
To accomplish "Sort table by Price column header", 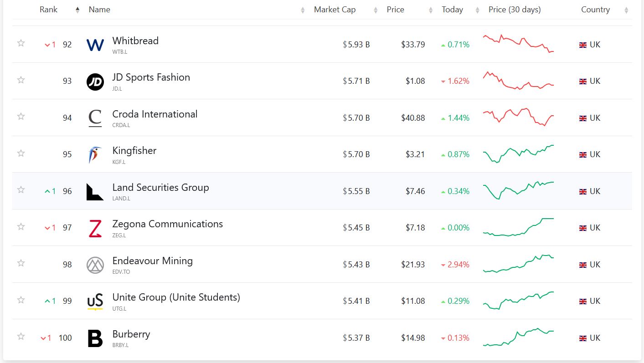I will pyautogui.click(x=395, y=10).
